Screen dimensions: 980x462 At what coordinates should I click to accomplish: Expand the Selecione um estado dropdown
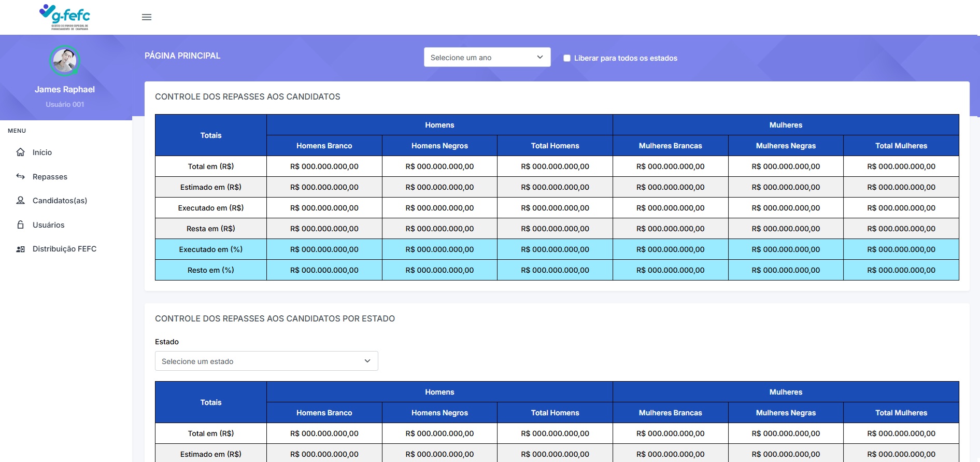[266, 361]
